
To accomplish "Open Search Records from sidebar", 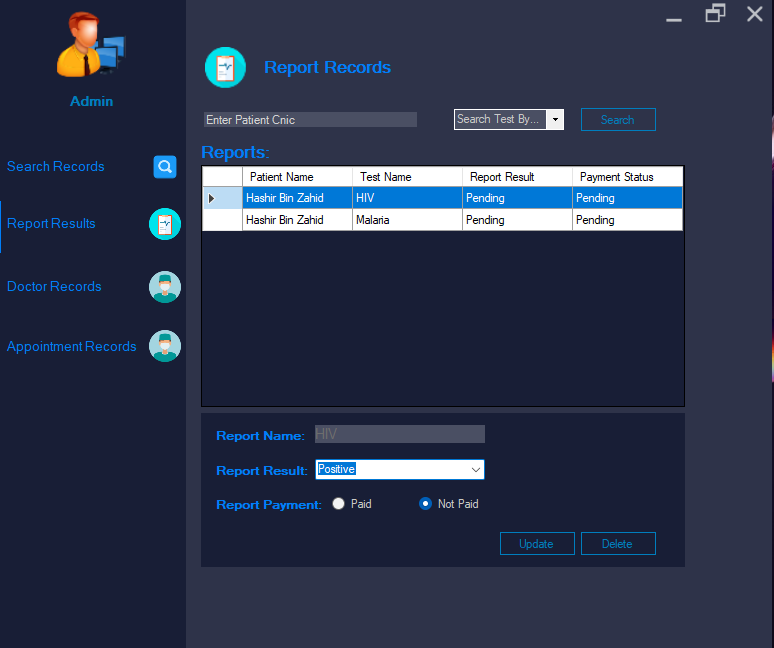I will point(56,166).
